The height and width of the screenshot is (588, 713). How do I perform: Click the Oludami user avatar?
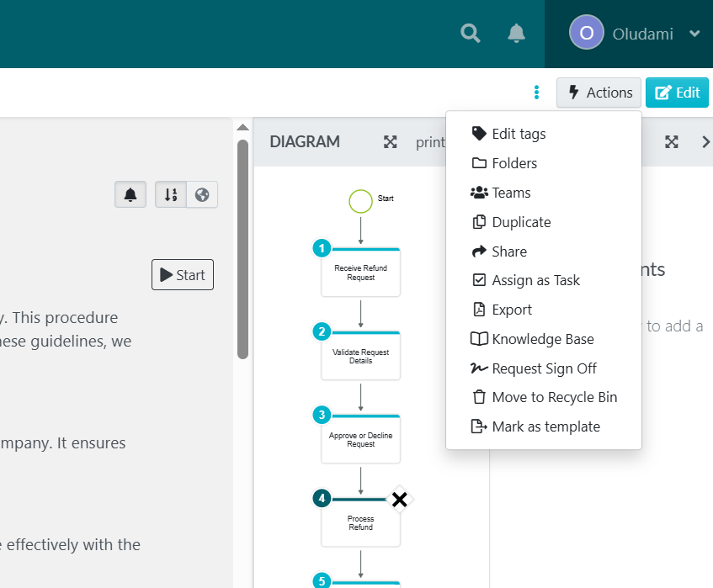586,34
